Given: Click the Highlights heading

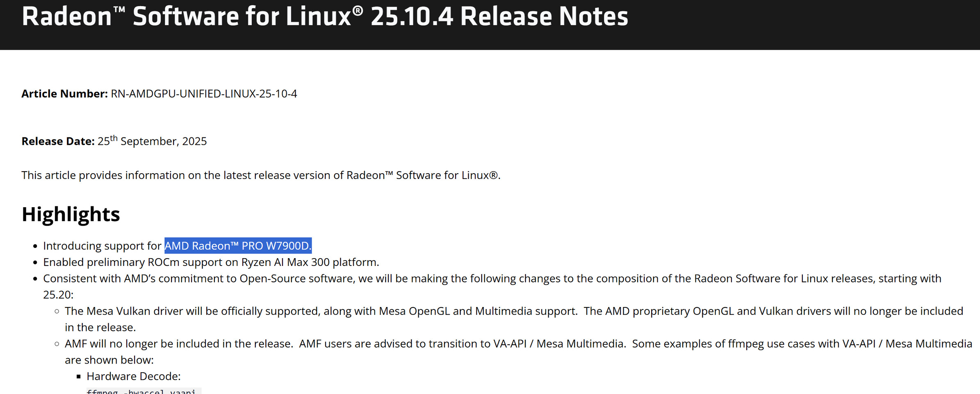Looking at the screenshot, I should pos(71,214).
